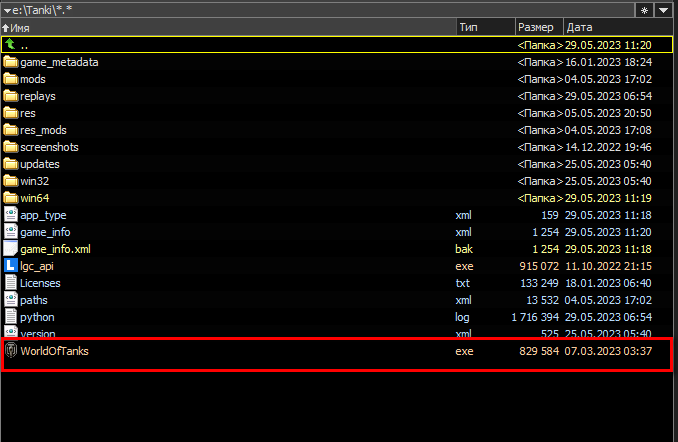Click the Licenses text file icon
Screen dimensions: 678x442
(11, 283)
